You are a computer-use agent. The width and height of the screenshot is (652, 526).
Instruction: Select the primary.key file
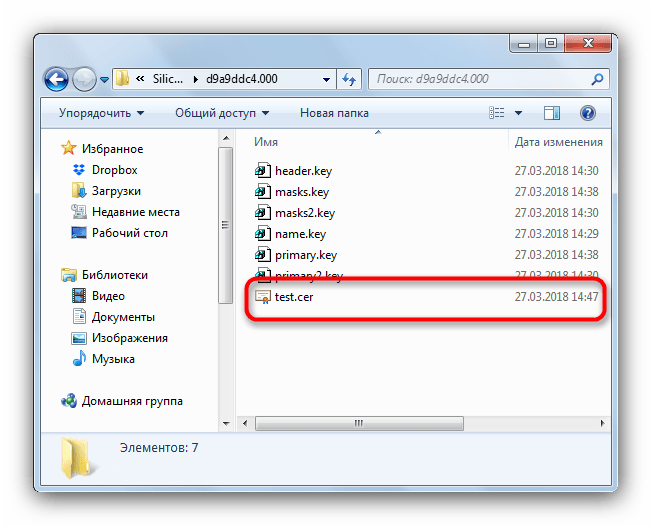306,255
